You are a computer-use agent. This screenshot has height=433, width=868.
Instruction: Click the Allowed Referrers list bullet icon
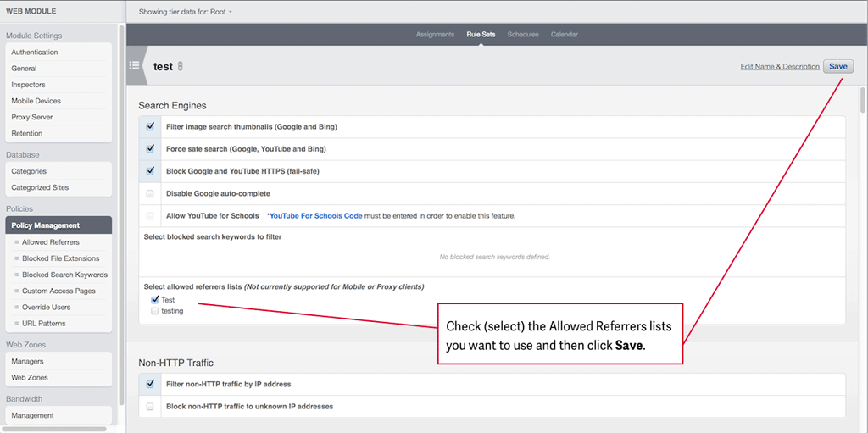[x=16, y=242]
